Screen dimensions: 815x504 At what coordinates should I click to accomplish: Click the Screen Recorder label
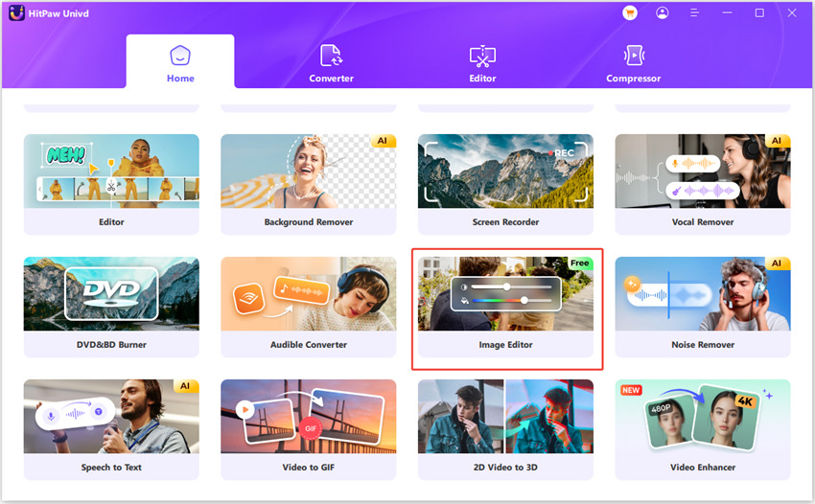(505, 222)
